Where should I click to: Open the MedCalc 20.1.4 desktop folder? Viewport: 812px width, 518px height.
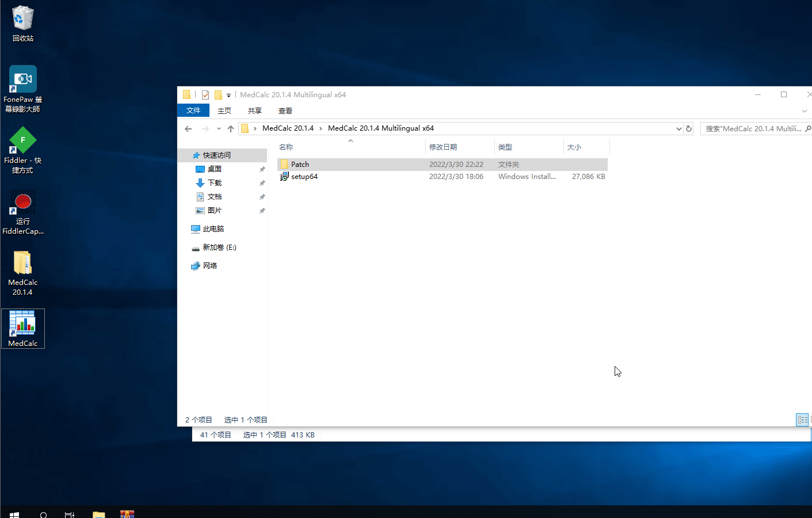point(23,273)
